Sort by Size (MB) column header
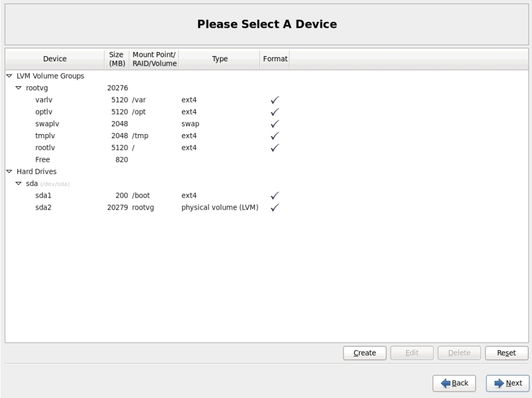Viewport: 532px width, 398px height. tap(116, 59)
